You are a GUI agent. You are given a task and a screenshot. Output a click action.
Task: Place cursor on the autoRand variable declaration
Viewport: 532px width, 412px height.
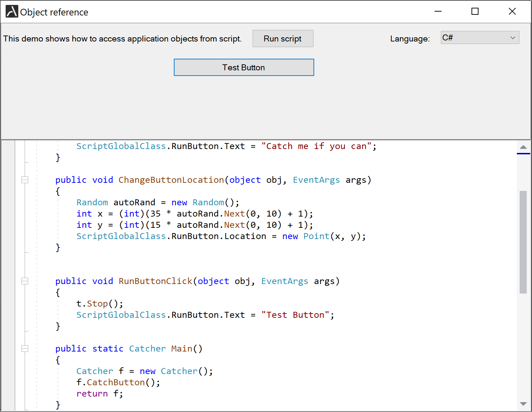[134, 202]
